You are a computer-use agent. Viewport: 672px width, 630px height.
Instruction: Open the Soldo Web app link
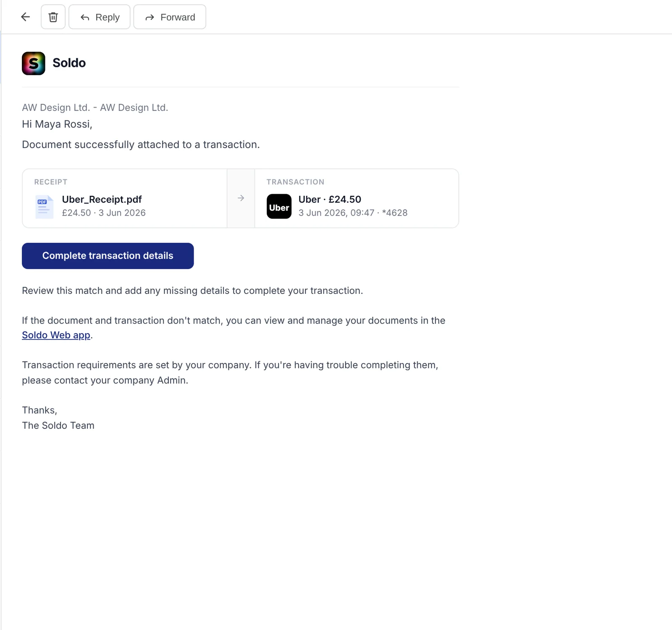point(56,335)
